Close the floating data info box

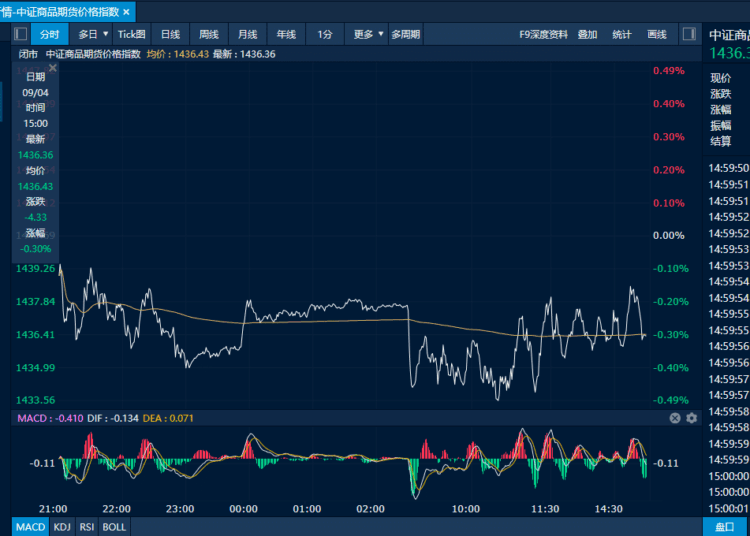click(53, 68)
